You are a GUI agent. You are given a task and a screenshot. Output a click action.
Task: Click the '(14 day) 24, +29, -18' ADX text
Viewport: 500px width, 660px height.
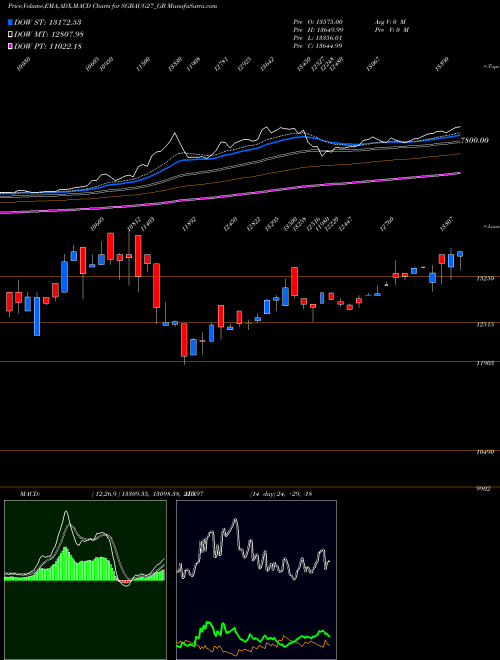coord(281,494)
